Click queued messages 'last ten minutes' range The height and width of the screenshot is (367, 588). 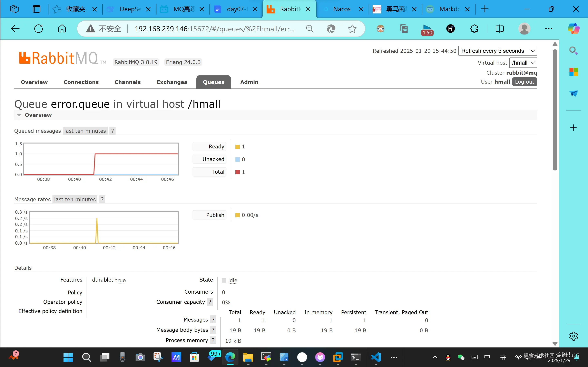coord(85,131)
